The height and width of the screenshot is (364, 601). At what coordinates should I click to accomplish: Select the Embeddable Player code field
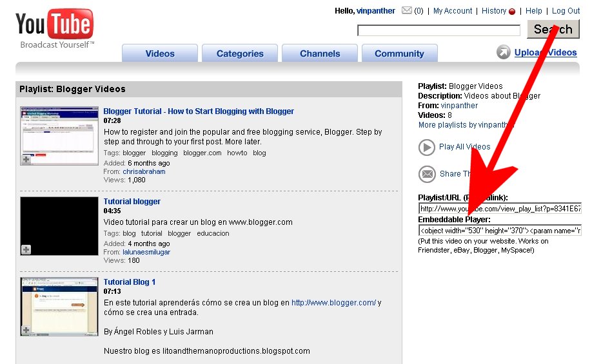click(x=500, y=231)
